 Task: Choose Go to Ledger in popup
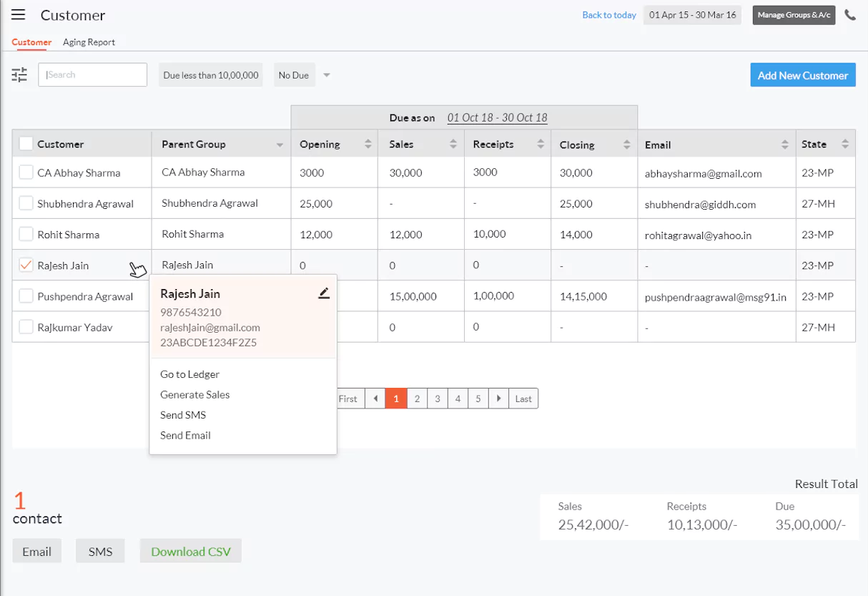tap(189, 374)
